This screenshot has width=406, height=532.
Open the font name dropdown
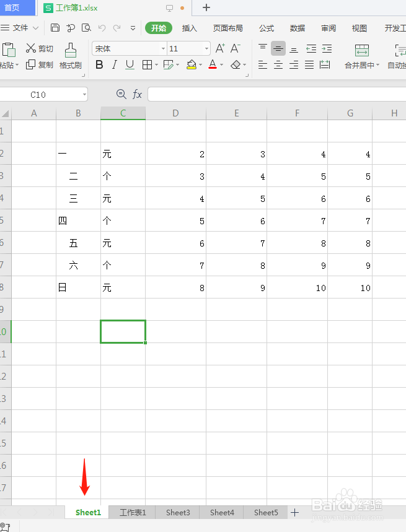[163, 49]
